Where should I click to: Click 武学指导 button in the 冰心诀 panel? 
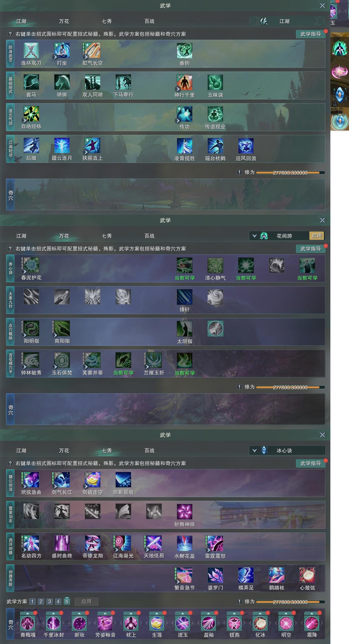point(311,463)
